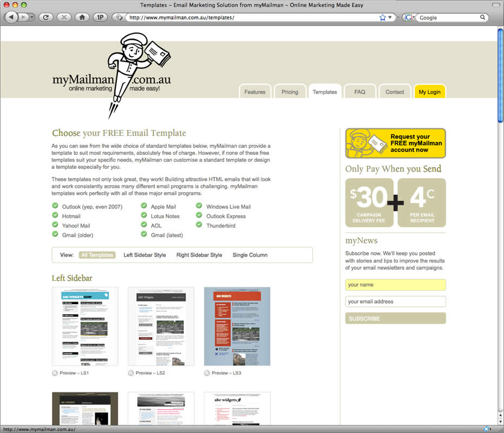Screen dimensions: 504x433
Task: Click the 'Outlook (yep, even 2007)' text
Action: coord(92,207)
